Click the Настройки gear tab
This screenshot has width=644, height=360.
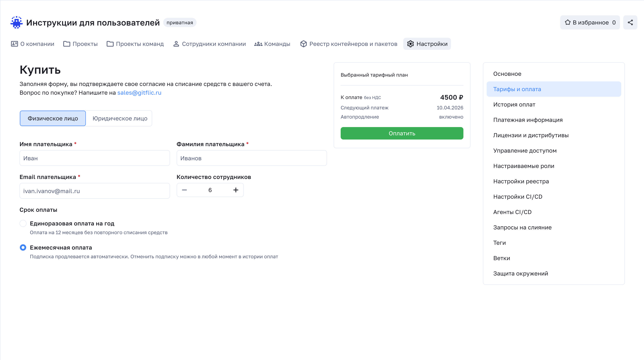tap(427, 44)
